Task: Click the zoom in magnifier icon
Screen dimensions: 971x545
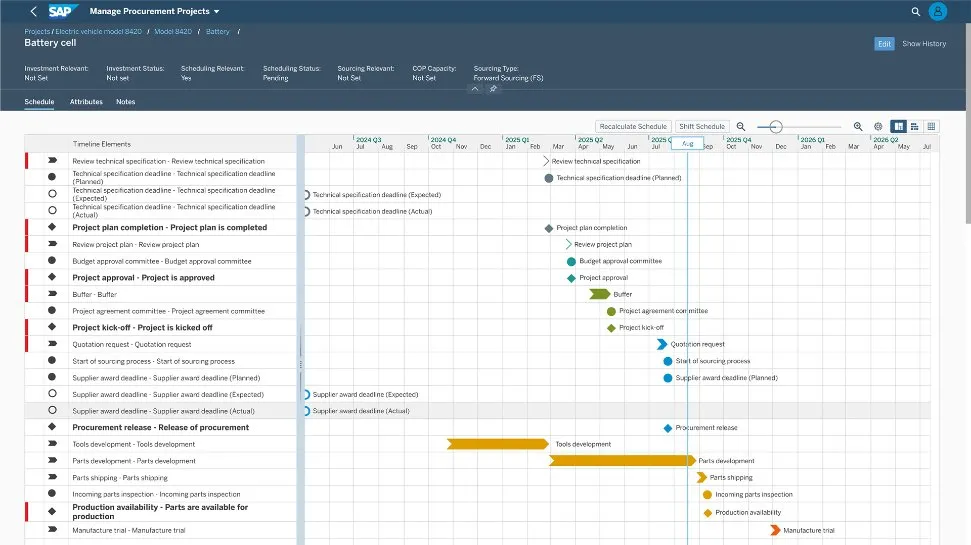Action: point(858,127)
